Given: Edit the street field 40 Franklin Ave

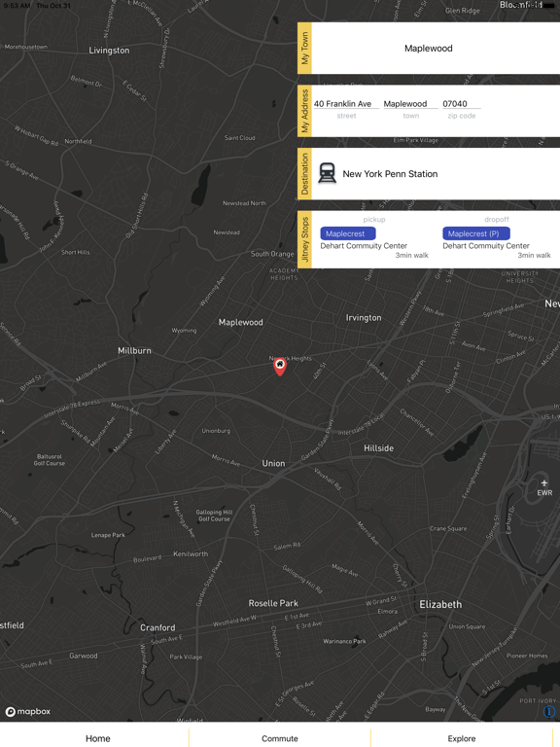Looking at the screenshot, I should point(346,103).
